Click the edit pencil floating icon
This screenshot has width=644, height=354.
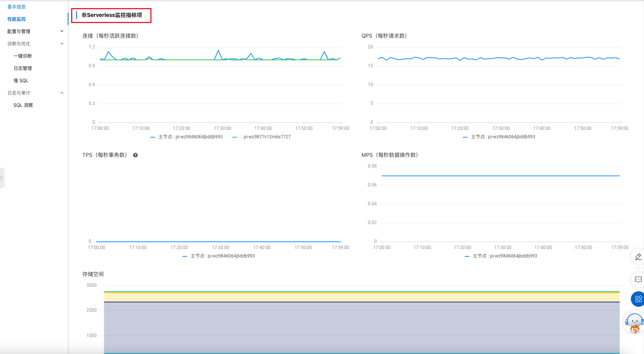638,256
